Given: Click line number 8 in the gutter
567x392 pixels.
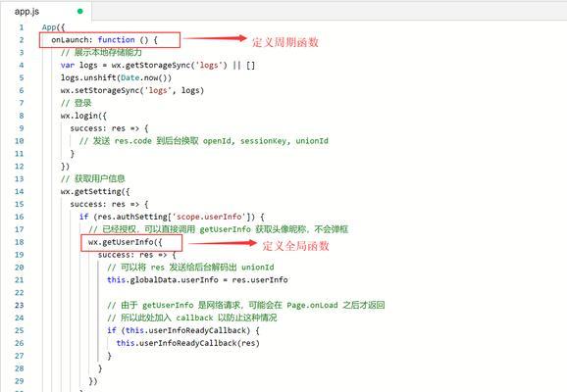Looking at the screenshot, I should click(21, 116).
